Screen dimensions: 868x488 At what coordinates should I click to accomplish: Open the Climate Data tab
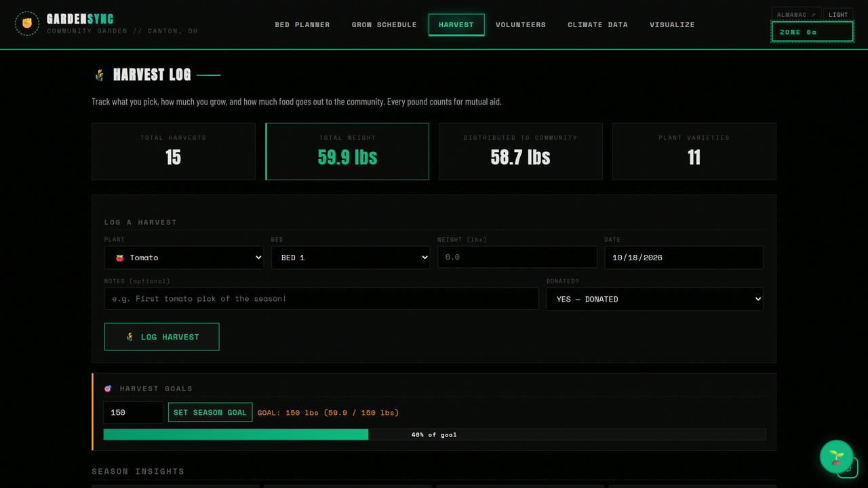point(597,24)
